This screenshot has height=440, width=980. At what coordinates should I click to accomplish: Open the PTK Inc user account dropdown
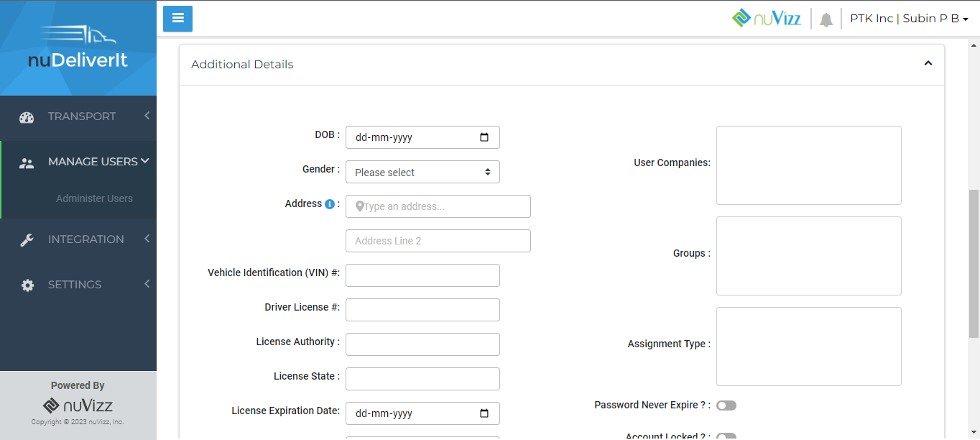pos(909,19)
